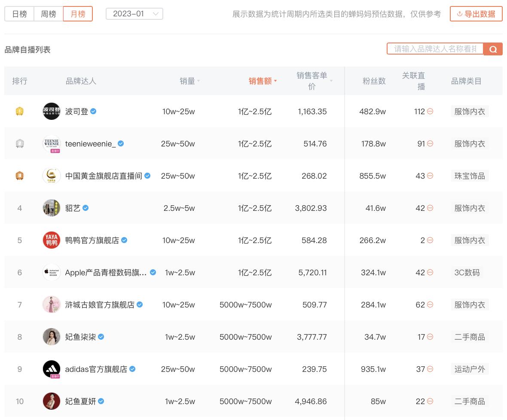
Task: Open 中国黄金旗舰店直播间 avatar
Action: click(x=52, y=176)
